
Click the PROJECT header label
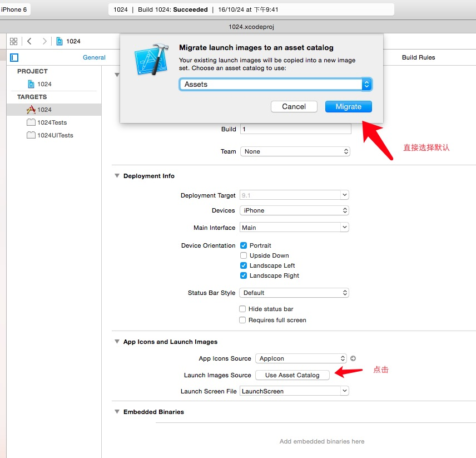coord(32,71)
